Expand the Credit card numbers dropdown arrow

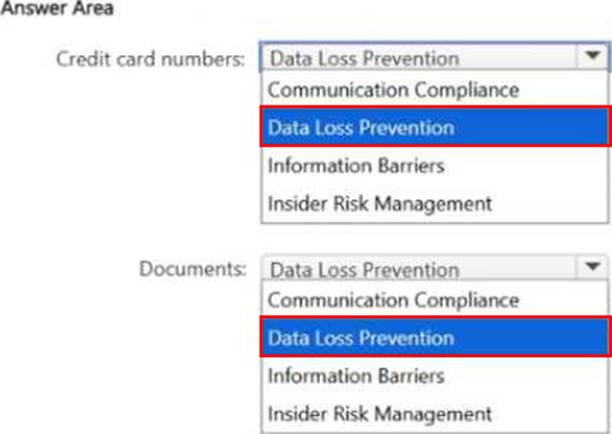tap(590, 58)
